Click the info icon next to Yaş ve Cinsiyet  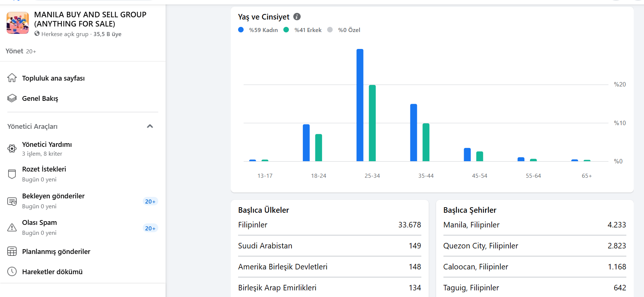(297, 17)
